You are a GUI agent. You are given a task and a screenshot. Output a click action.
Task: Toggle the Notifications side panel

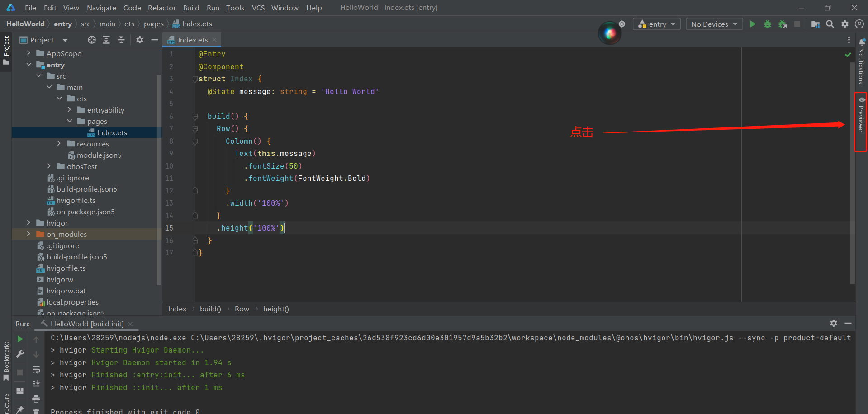tap(861, 61)
